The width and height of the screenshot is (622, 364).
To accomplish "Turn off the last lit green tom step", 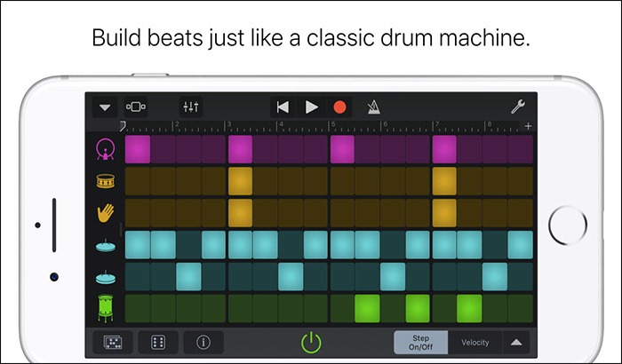I will tap(469, 308).
